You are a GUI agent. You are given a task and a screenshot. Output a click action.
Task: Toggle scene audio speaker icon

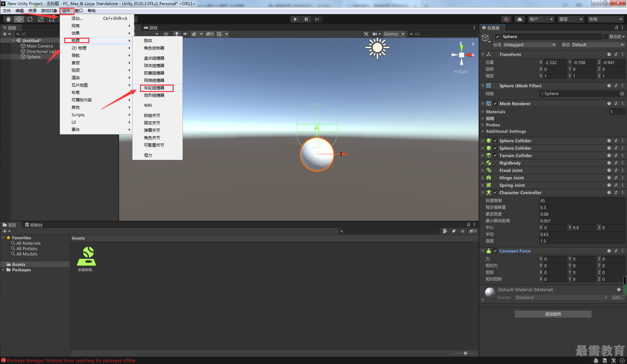click(x=185, y=34)
